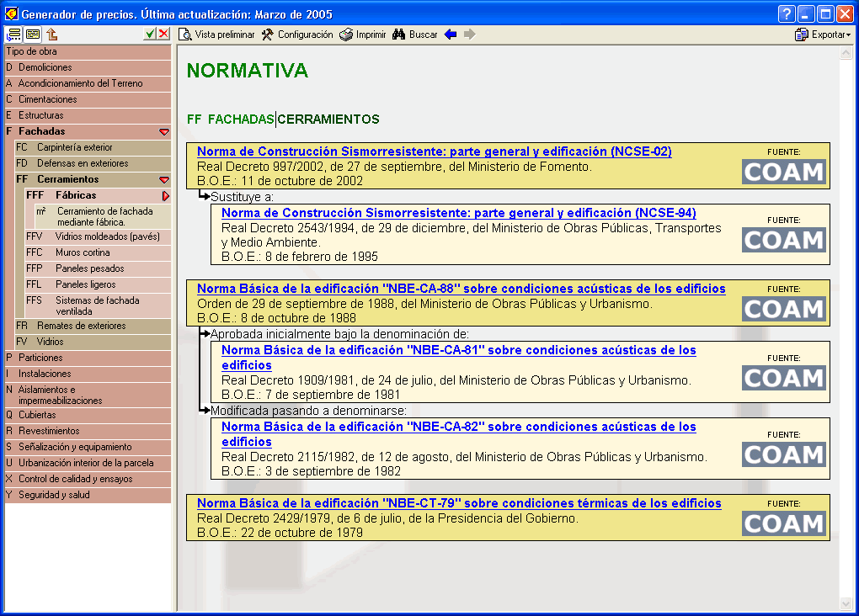
Task: Click the grey forward arrow
Action: pyautogui.click(x=469, y=35)
